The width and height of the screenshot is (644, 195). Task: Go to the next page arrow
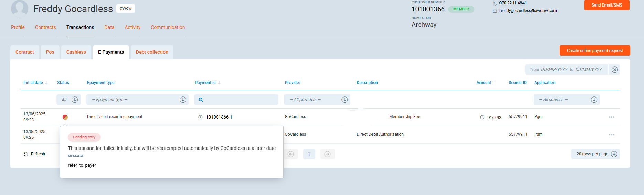point(327,154)
